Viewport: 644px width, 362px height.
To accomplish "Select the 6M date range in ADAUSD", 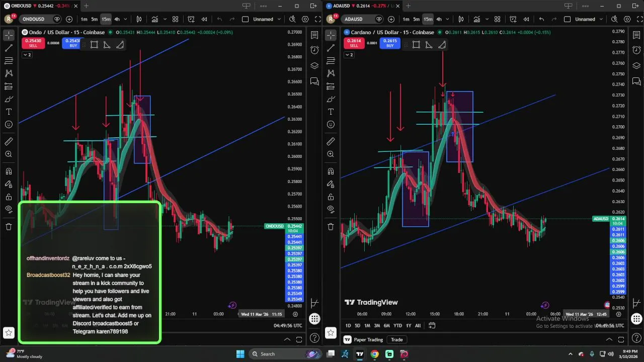I will 387,325.
